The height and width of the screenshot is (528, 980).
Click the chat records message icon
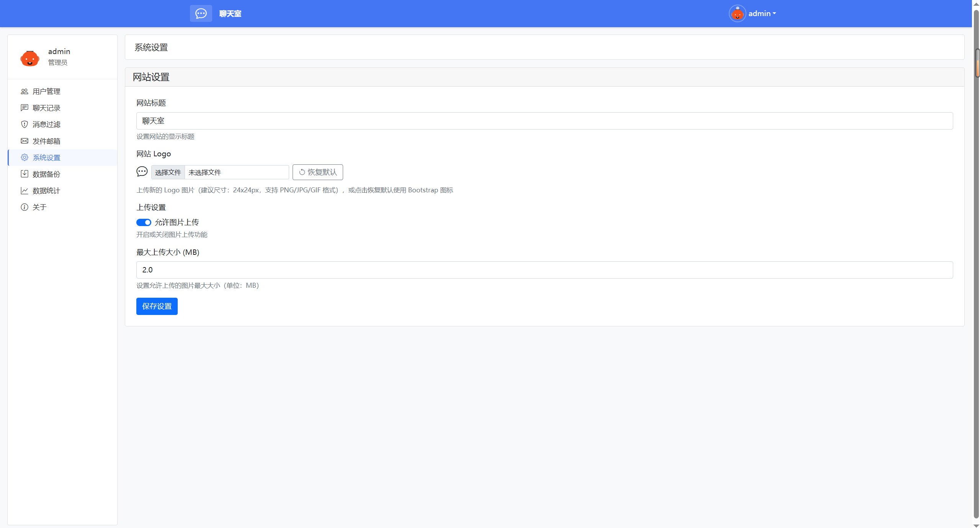click(x=25, y=108)
